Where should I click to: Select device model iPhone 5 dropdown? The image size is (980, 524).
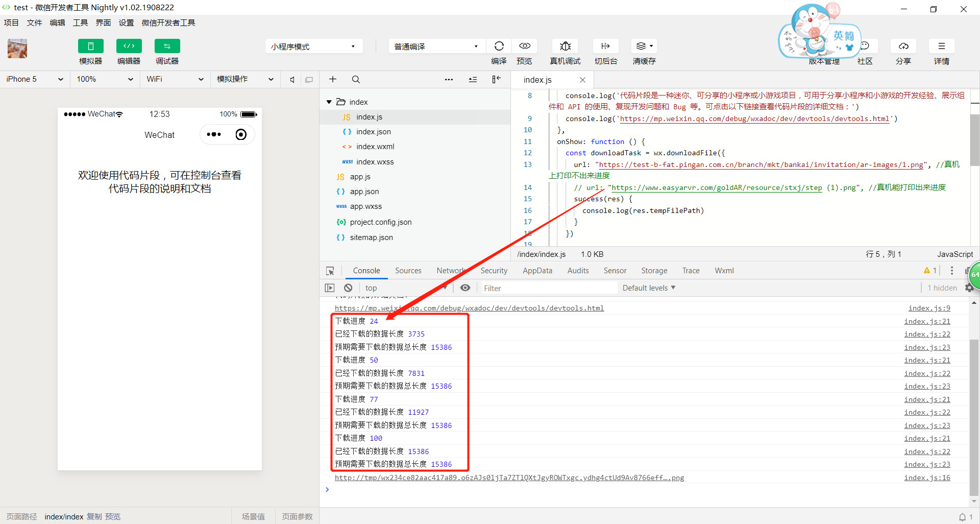(35, 79)
